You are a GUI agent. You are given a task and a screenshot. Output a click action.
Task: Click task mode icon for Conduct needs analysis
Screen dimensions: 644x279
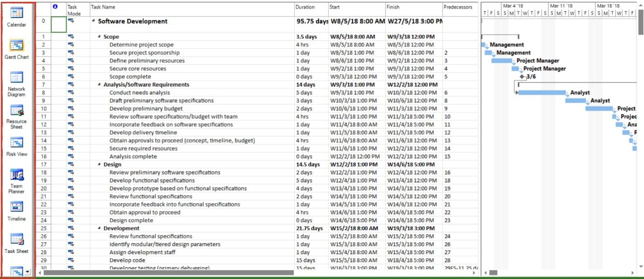(71, 93)
